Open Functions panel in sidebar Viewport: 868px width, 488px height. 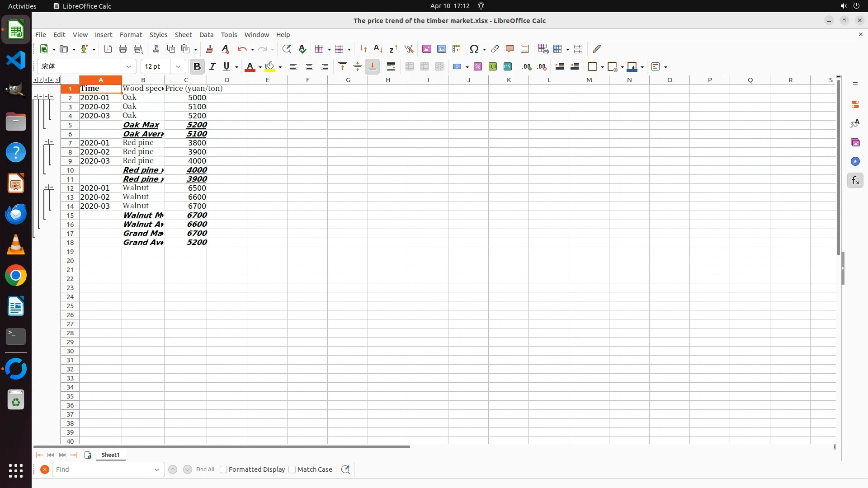pos(855,181)
